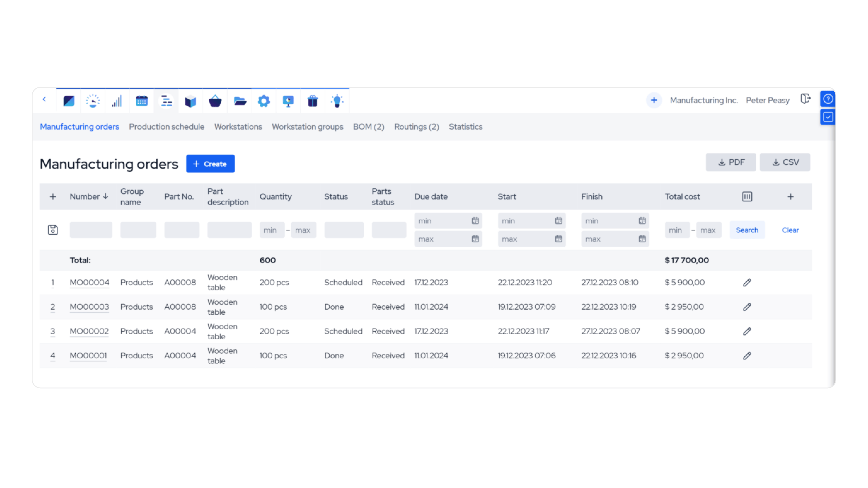Toggle Number column sort order
868x488 pixels.
pos(89,196)
